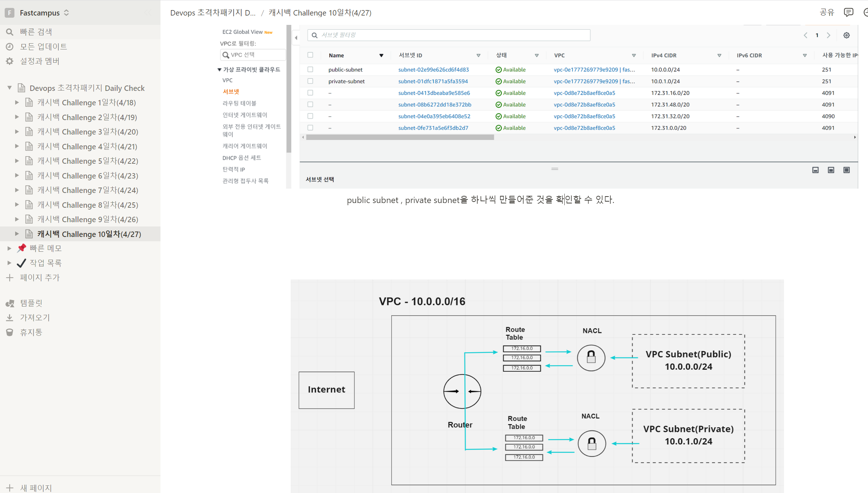The width and height of the screenshot is (868, 493).
Task: Click the Add page plus icon
Action: pos(10,278)
